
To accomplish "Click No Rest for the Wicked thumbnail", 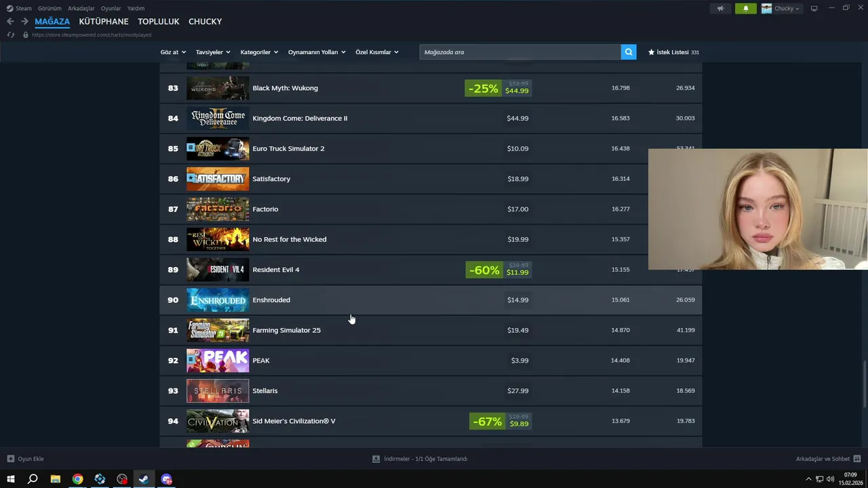I will (218, 239).
